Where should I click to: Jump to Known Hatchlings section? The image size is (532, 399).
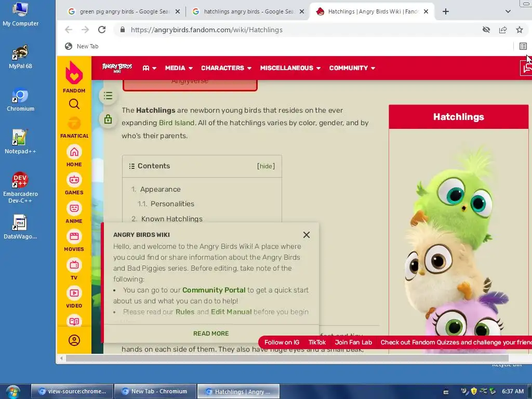click(x=171, y=219)
